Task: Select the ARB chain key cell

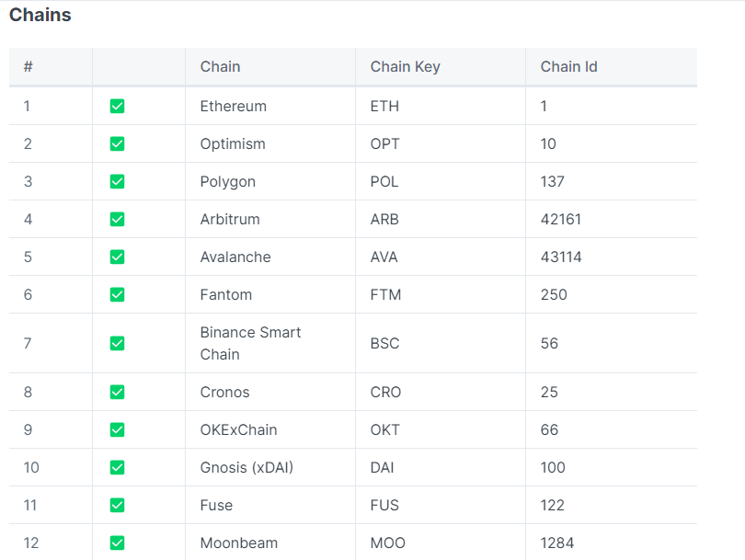Action: coord(384,220)
